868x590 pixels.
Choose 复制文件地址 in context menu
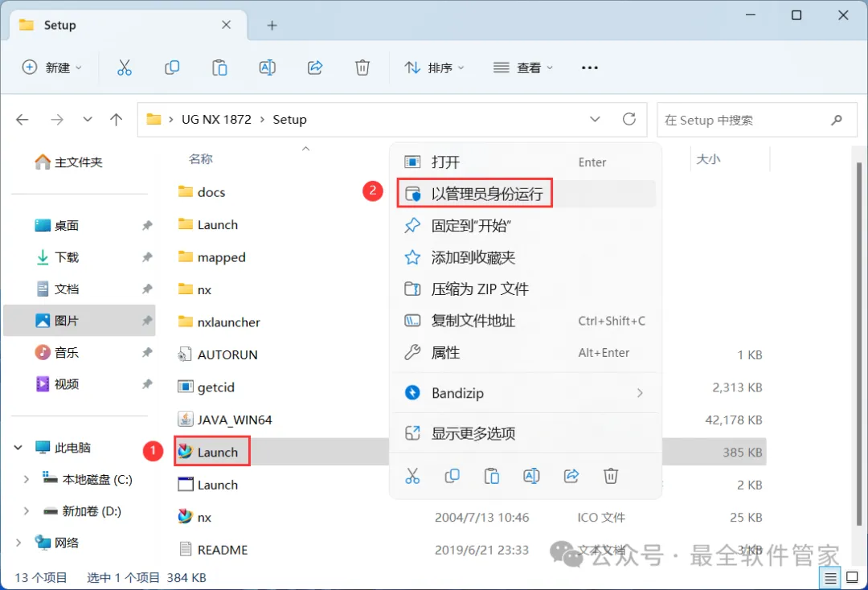click(526, 321)
